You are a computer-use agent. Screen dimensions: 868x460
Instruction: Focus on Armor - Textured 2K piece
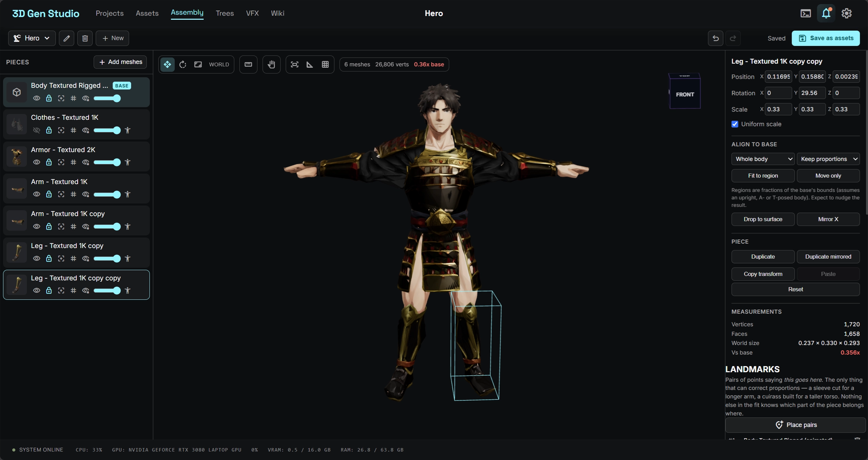point(61,162)
